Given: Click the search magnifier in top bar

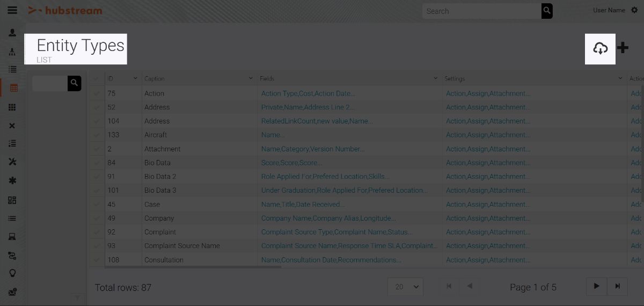Looking at the screenshot, I should click(x=546, y=11).
